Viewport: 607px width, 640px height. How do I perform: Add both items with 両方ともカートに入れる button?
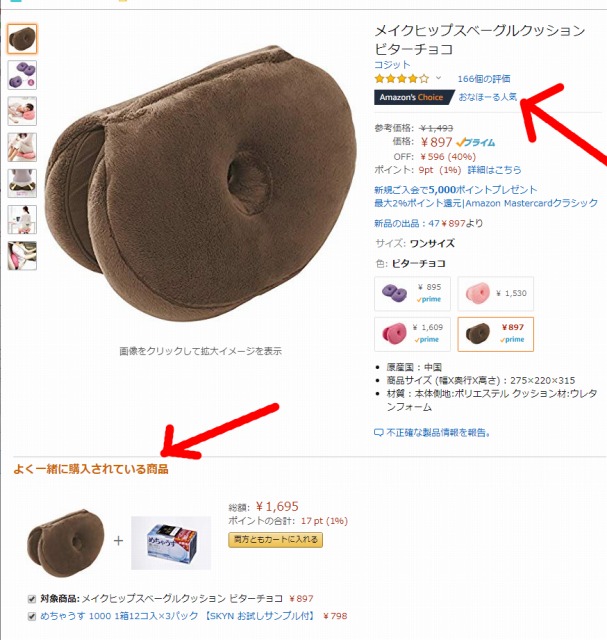coord(276,540)
